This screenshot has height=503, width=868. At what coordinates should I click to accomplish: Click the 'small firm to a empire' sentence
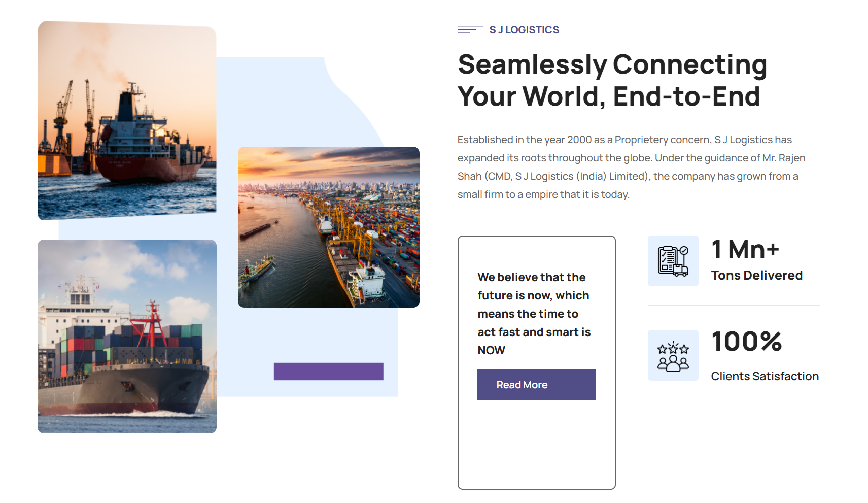(543, 194)
